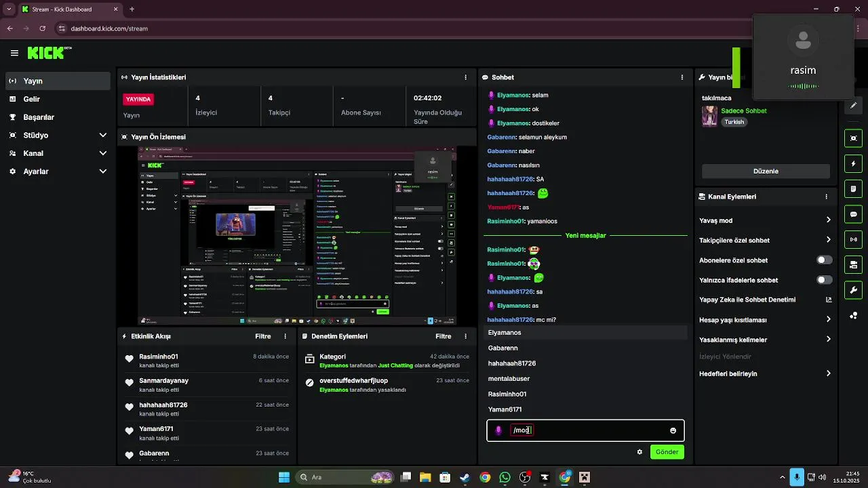
Task: Open chat settings gear next to Gönder
Action: coord(639,452)
